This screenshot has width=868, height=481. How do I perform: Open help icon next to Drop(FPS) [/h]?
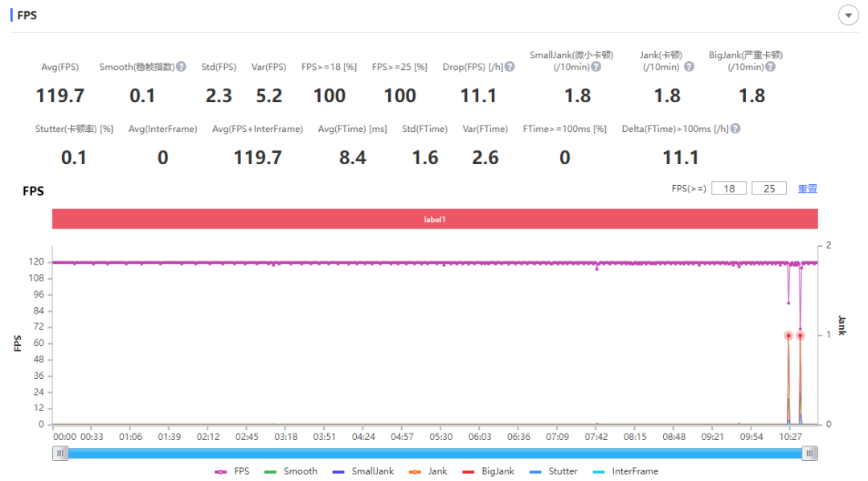[510, 67]
